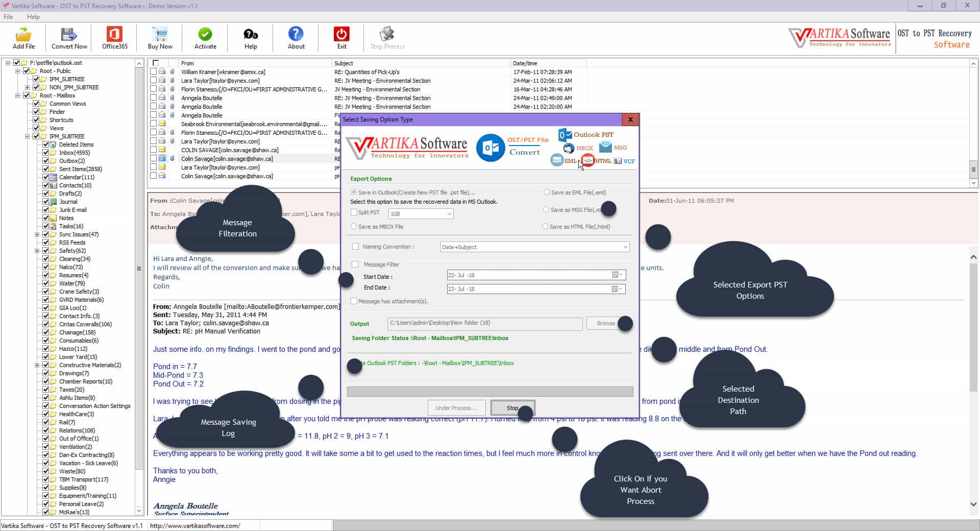The image size is (980, 531).
Task: Click the Journal folder icon
Action: 54,202
